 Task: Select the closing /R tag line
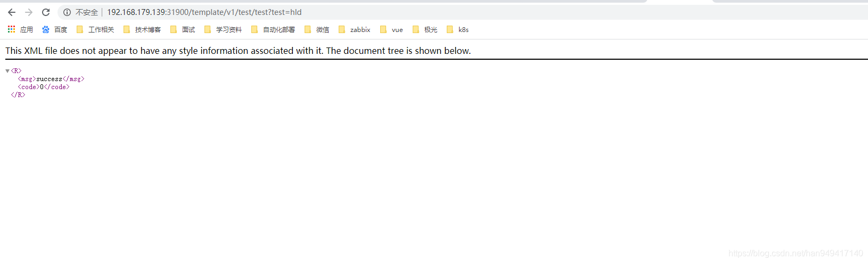click(x=18, y=95)
